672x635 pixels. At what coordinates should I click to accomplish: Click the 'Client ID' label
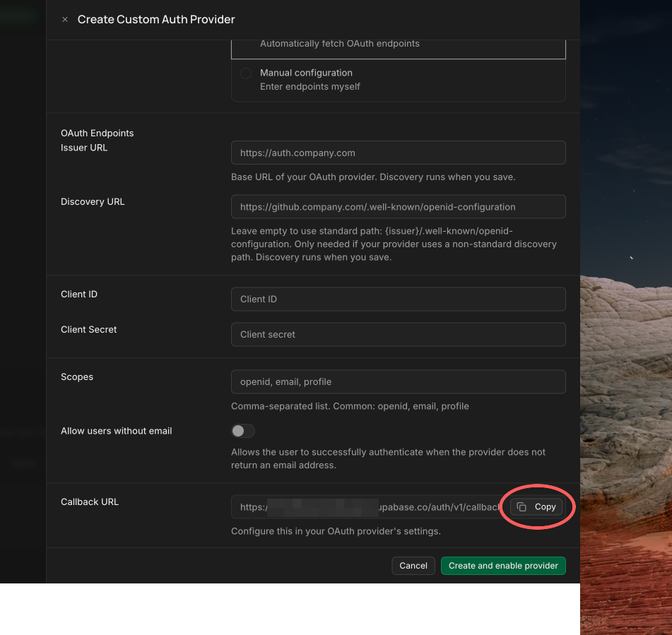pyautogui.click(x=79, y=295)
